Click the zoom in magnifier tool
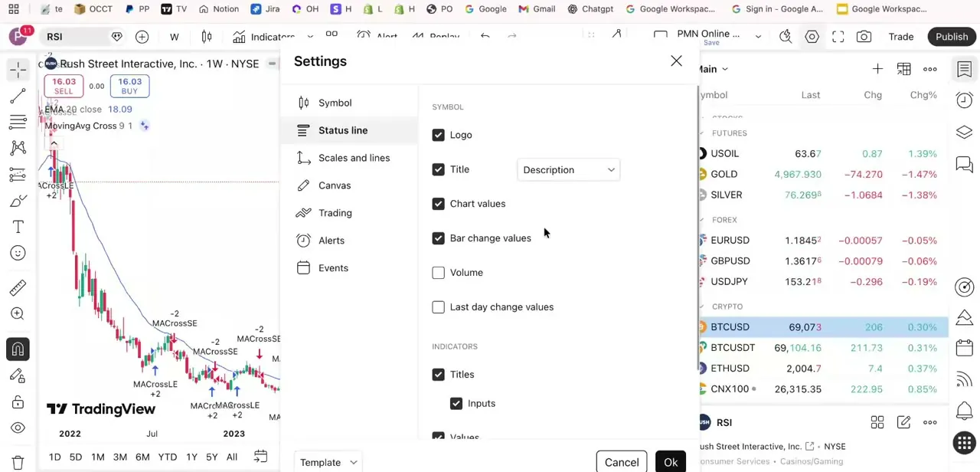The width and height of the screenshot is (980, 472). pyautogui.click(x=18, y=313)
